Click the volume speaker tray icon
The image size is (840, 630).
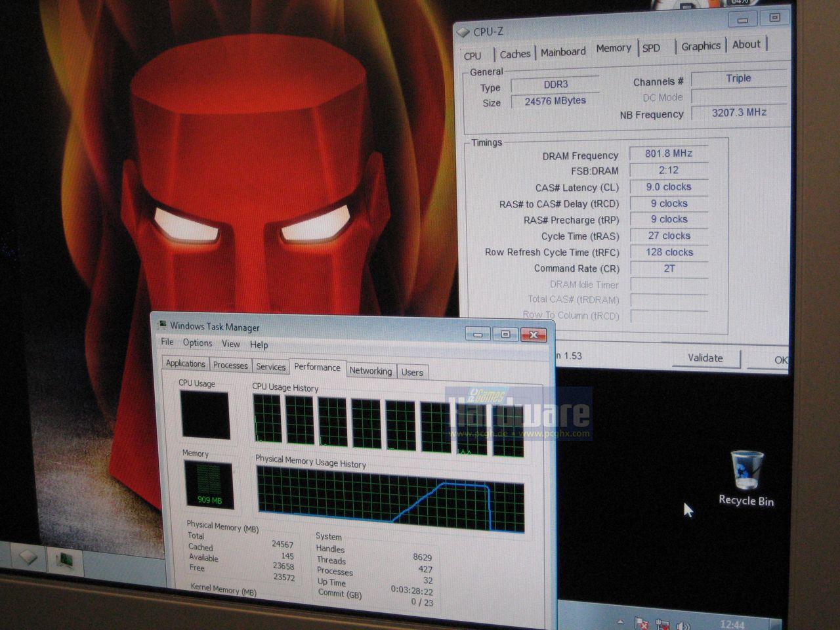(x=683, y=625)
